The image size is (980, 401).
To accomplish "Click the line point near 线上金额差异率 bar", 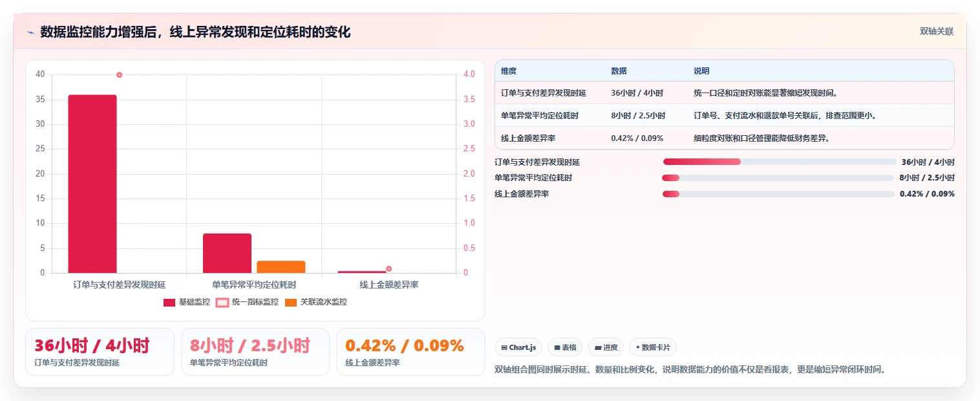I will coord(389,268).
